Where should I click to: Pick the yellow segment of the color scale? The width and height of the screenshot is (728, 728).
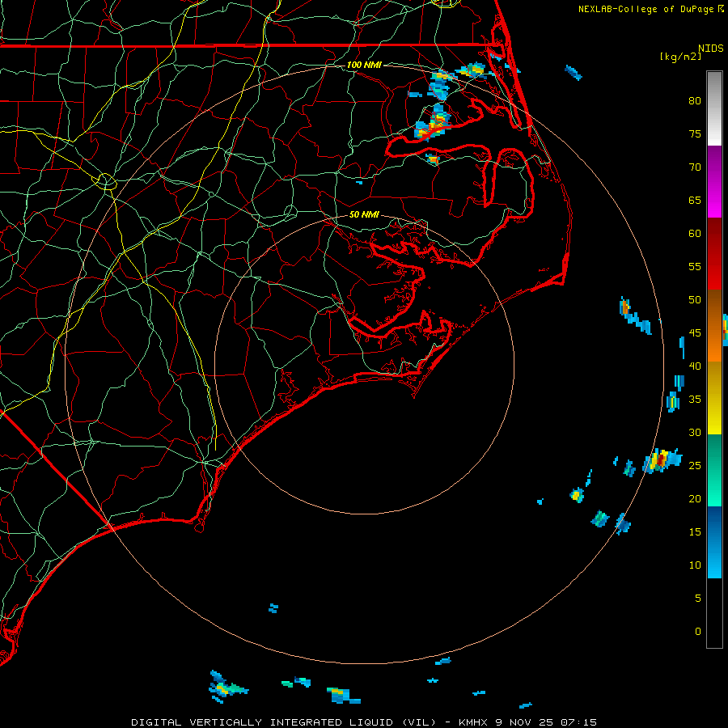click(714, 398)
